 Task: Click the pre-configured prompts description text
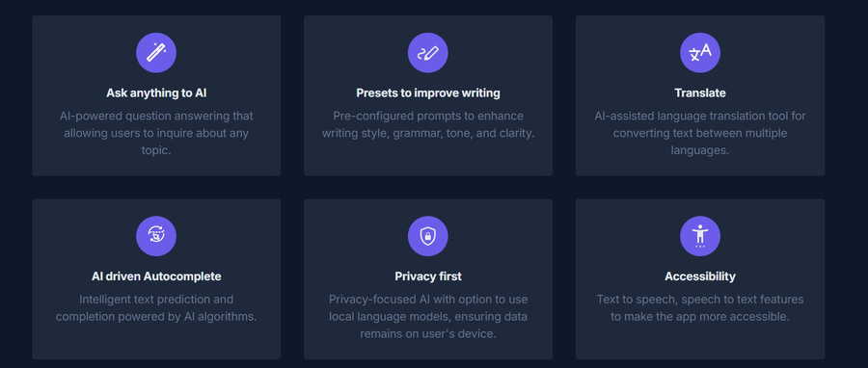coord(428,124)
